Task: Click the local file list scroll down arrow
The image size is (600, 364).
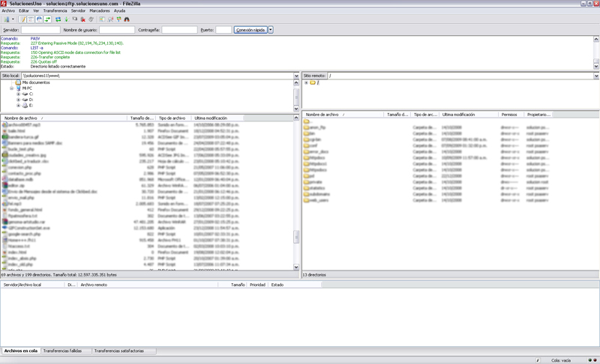Action: tap(296, 267)
